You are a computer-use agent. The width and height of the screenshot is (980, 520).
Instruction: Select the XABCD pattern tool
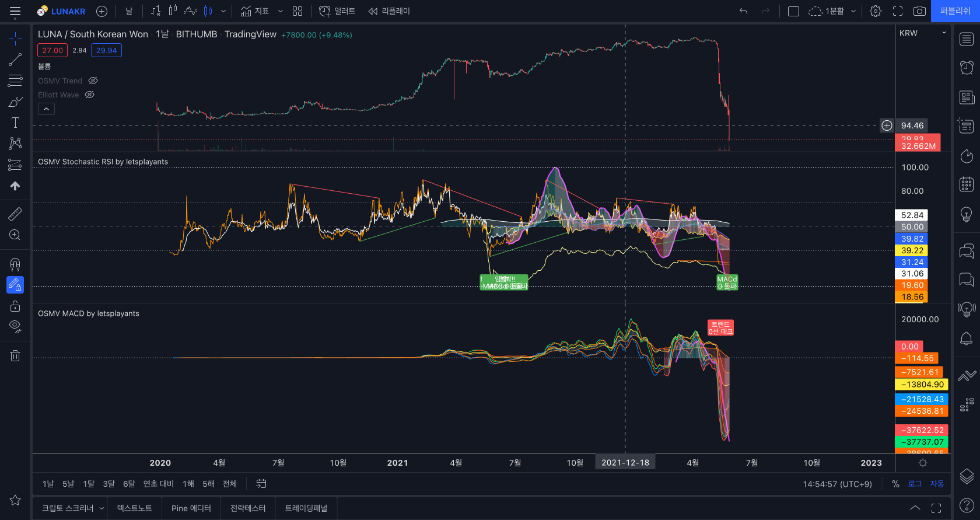click(x=15, y=144)
